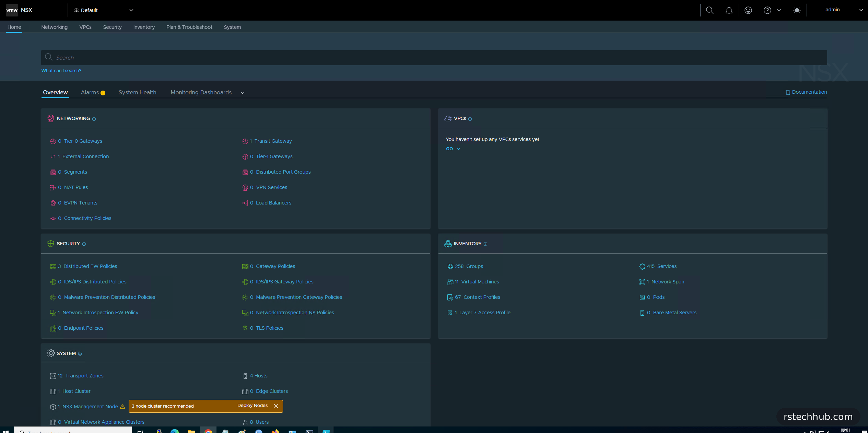This screenshot has width=868, height=433.
Task: Dismiss the 3 node cluster recommended banner
Action: click(276, 406)
